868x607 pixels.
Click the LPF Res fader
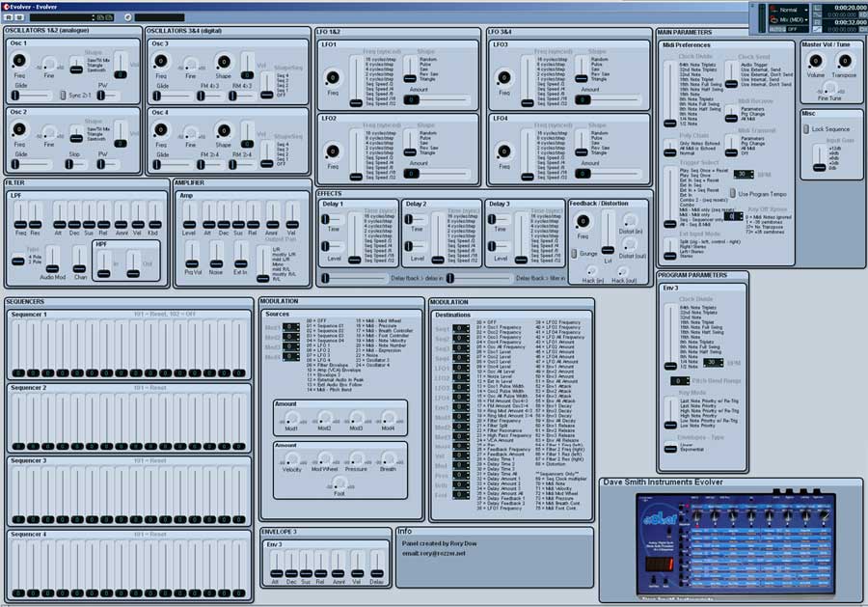pyautogui.click(x=35, y=215)
